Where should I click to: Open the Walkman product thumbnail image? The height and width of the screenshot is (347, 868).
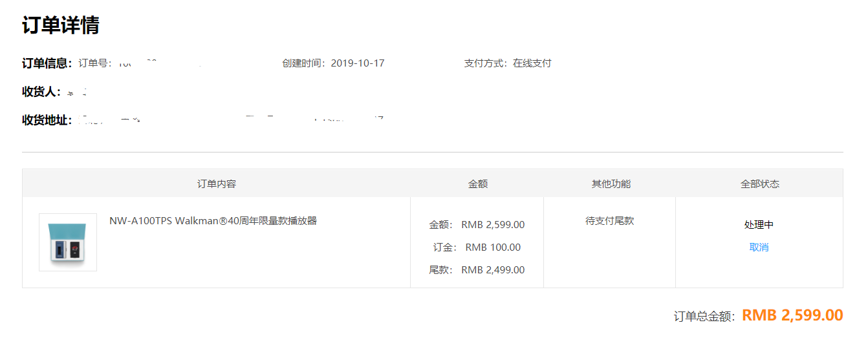tap(68, 242)
